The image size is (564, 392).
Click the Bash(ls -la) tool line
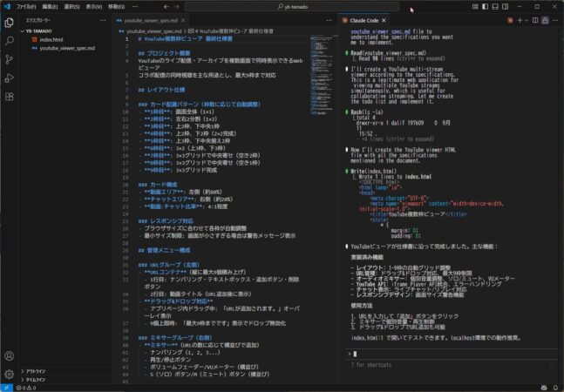pyautogui.click(x=367, y=112)
